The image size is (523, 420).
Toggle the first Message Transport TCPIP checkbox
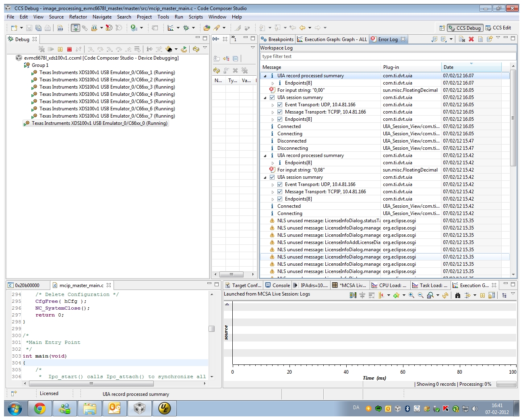click(280, 112)
